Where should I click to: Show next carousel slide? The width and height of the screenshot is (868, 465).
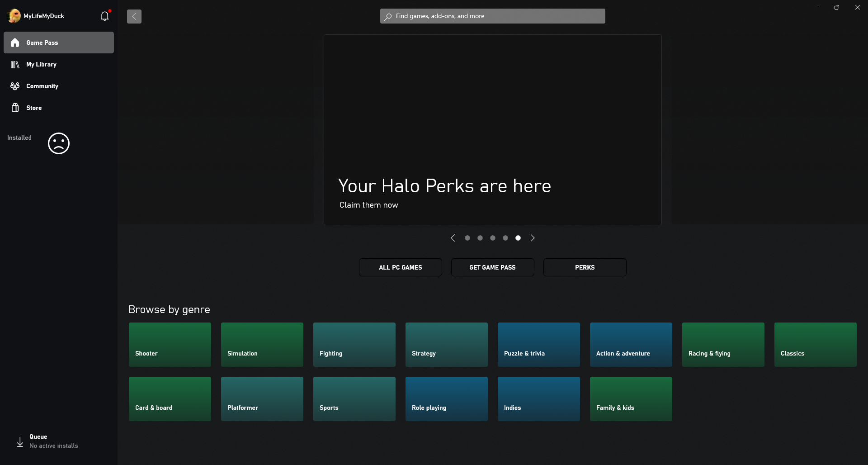533,238
